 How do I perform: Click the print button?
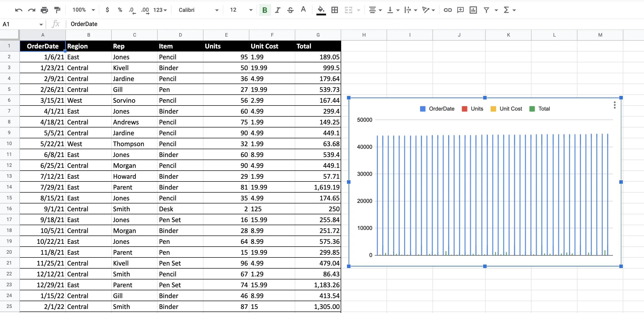(44, 10)
